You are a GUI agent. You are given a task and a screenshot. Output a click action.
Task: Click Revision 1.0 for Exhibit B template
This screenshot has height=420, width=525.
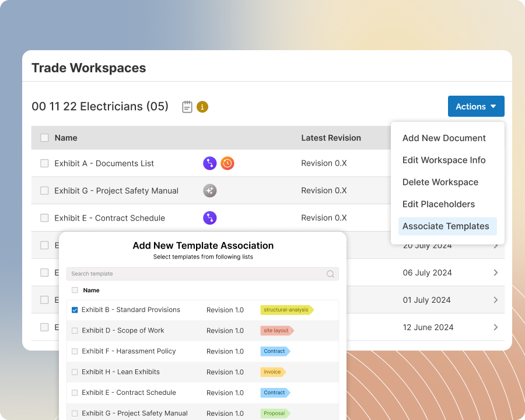225,310
